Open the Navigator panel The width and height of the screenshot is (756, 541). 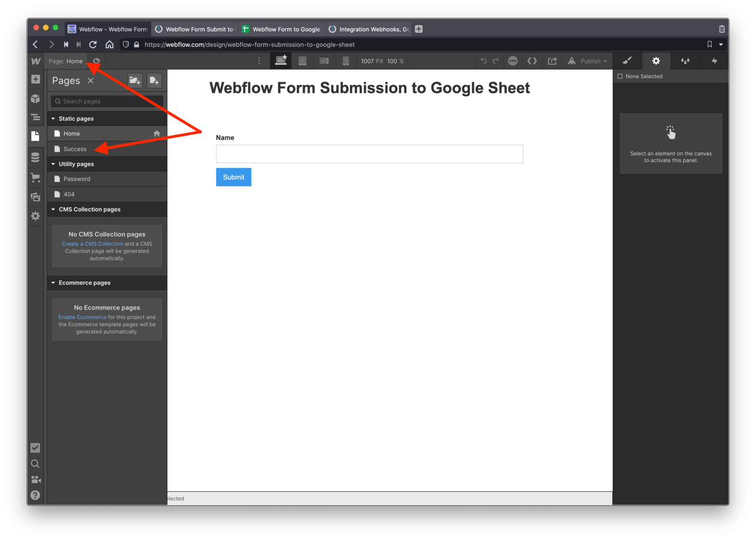coord(36,117)
